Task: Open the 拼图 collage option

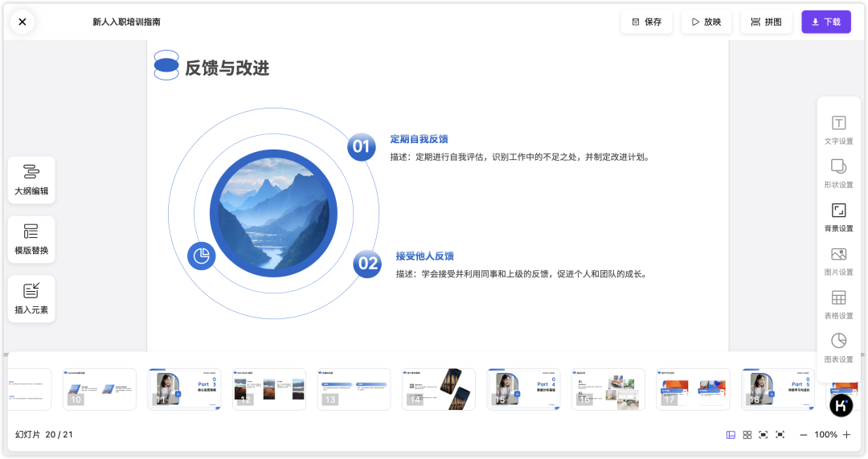Action: 766,22
